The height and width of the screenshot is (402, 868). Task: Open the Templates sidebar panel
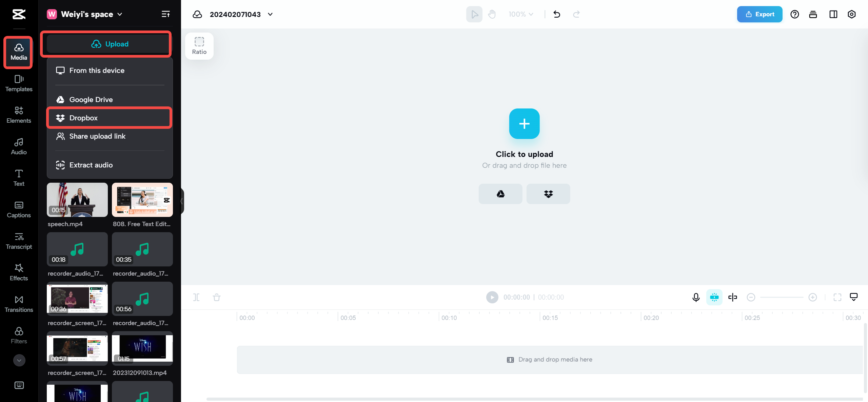tap(19, 83)
